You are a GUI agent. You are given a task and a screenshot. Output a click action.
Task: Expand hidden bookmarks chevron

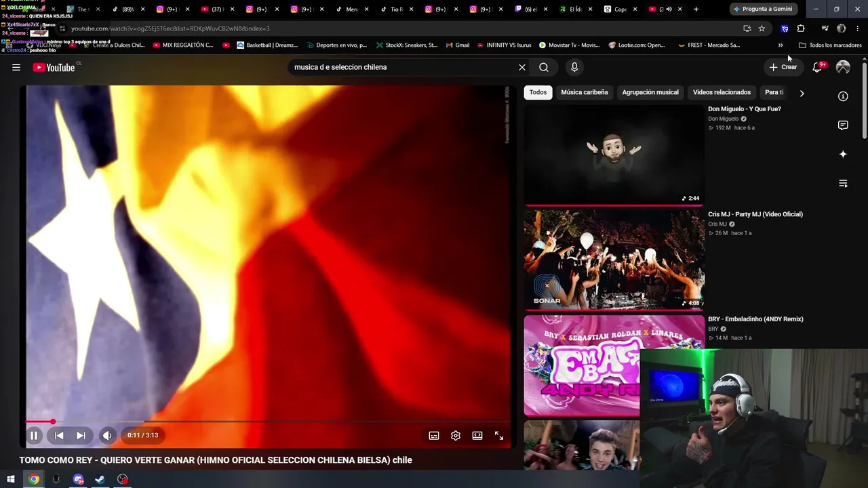point(781,45)
